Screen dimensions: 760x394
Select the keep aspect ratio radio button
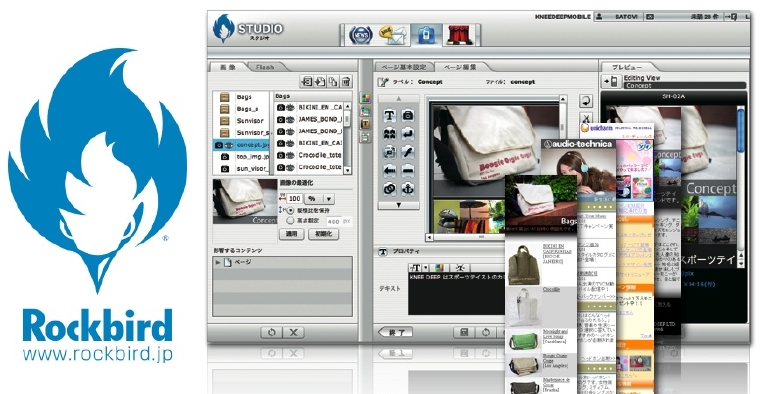pyautogui.click(x=291, y=211)
